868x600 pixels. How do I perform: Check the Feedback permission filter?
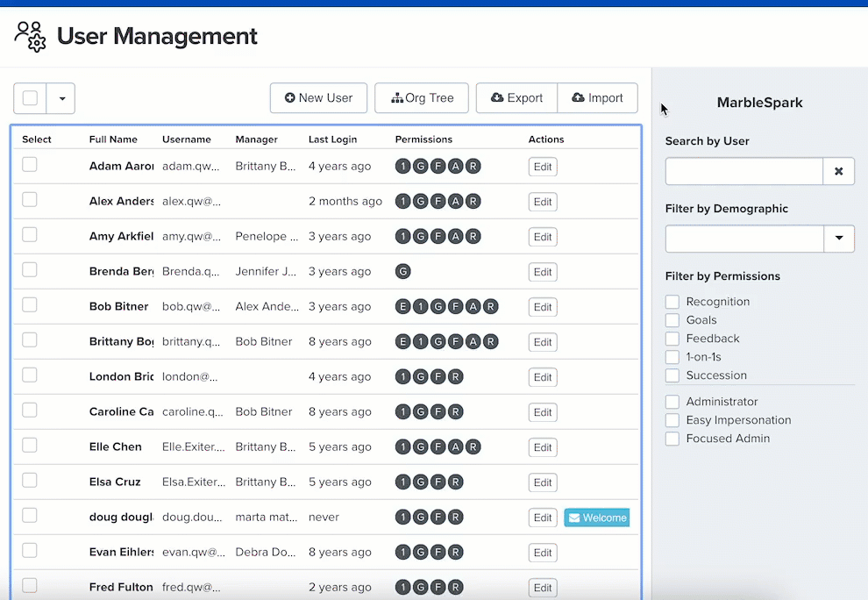(672, 339)
